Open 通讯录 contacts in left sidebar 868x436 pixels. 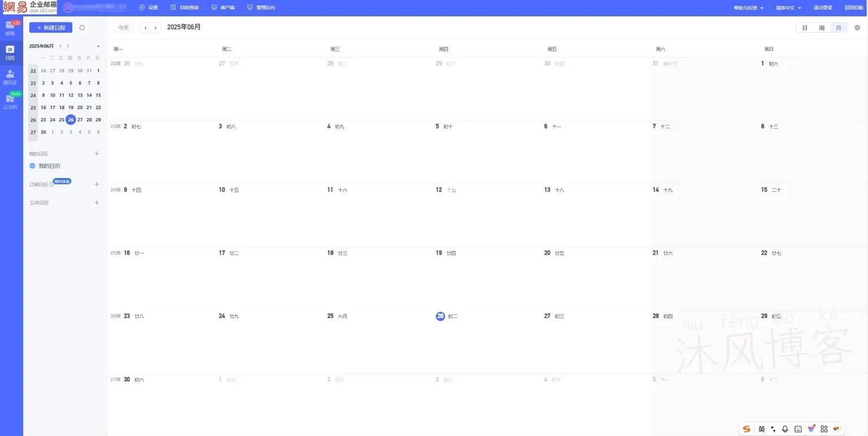click(10, 76)
